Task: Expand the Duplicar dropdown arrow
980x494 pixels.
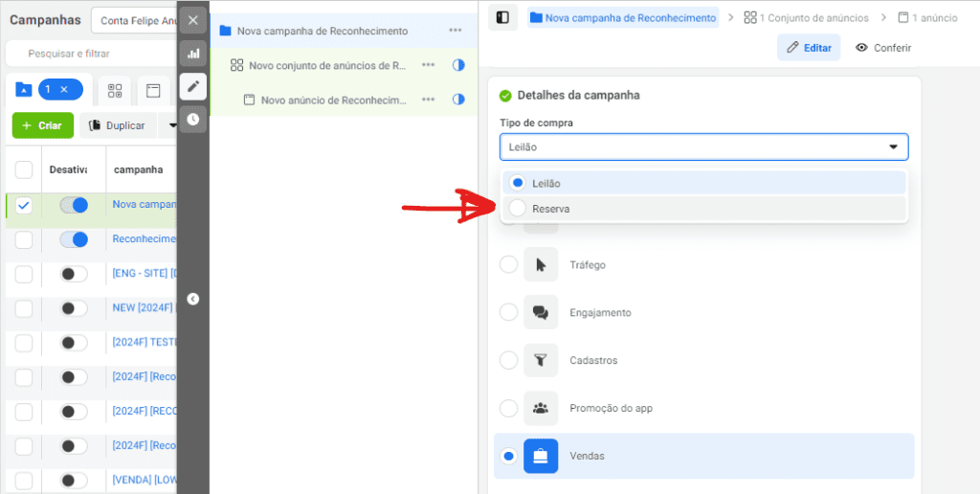Action: 172,125
